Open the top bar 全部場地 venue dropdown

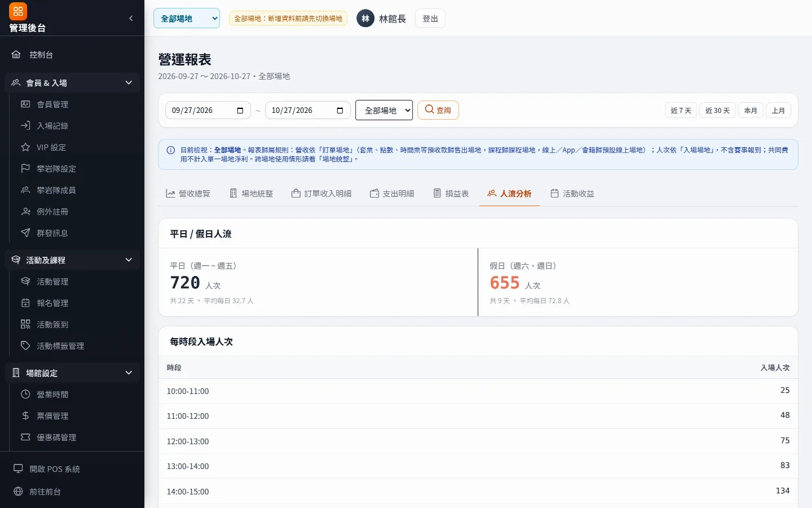(187, 18)
